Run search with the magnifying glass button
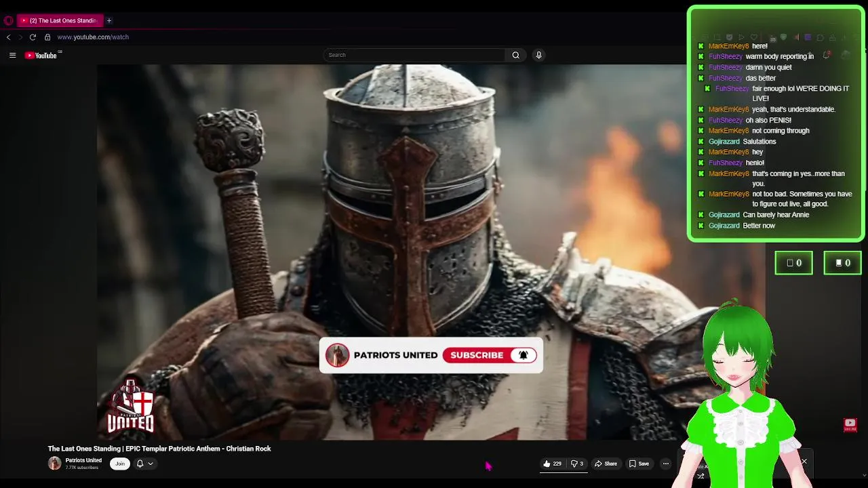This screenshot has height=488, width=868. 516,55
